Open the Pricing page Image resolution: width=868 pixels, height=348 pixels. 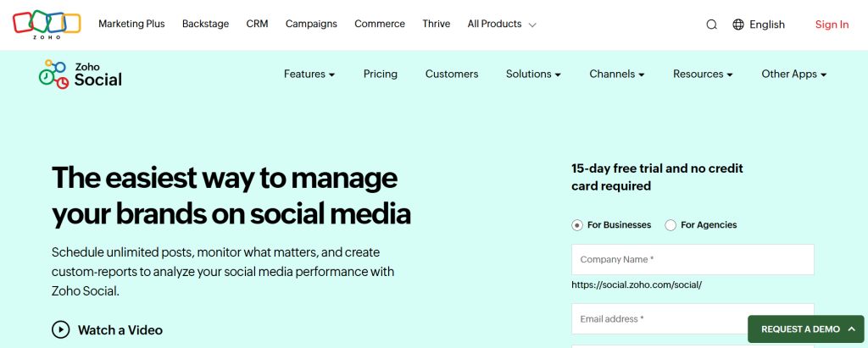pos(381,75)
